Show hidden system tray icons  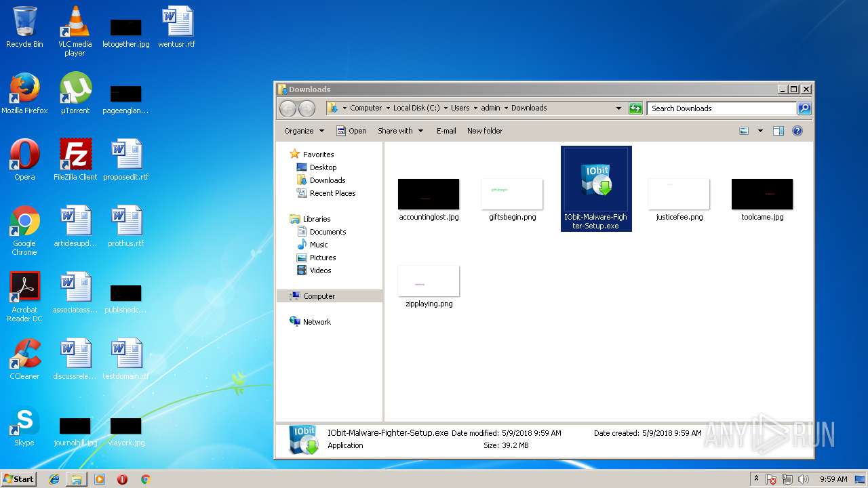(x=756, y=479)
